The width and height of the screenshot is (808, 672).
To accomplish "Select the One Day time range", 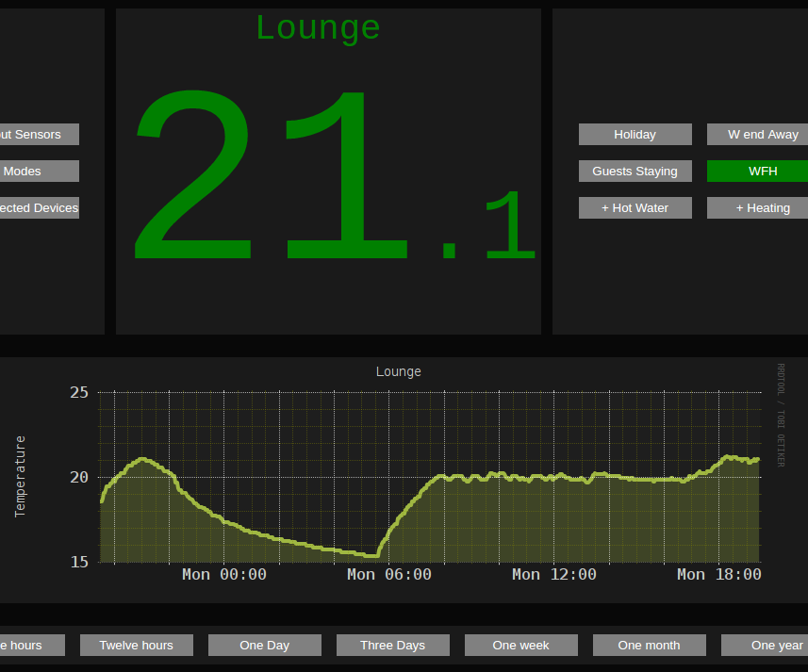I will pyautogui.click(x=264, y=645).
